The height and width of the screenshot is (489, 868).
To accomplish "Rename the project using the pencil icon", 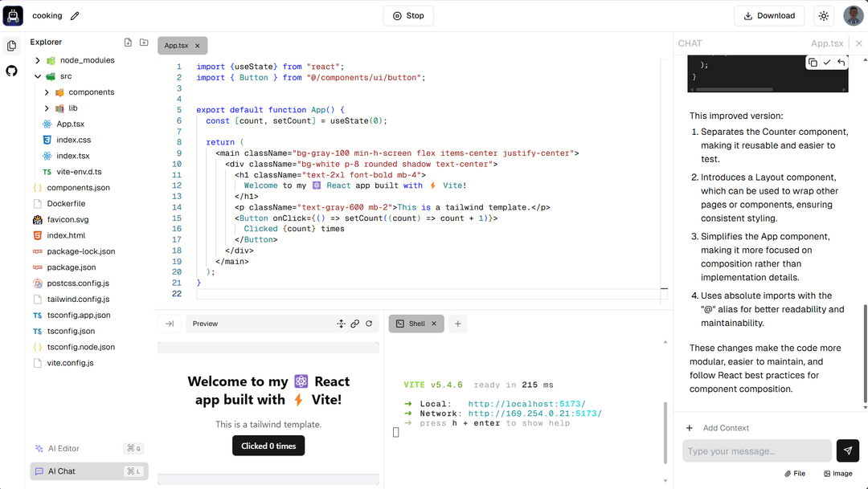I will (74, 15).
